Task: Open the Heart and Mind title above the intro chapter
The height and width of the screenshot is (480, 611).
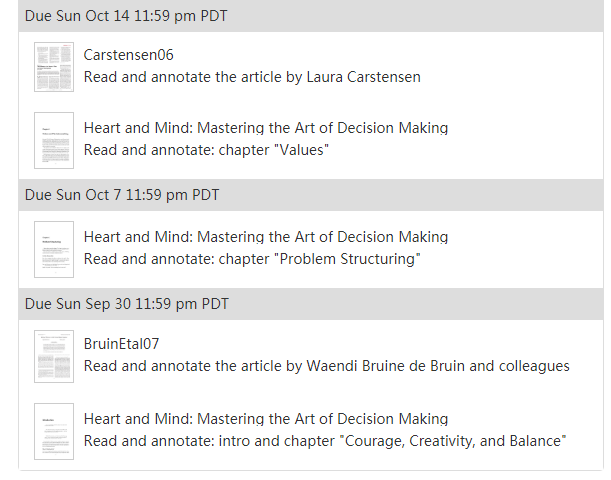Action: pos(266,419)
